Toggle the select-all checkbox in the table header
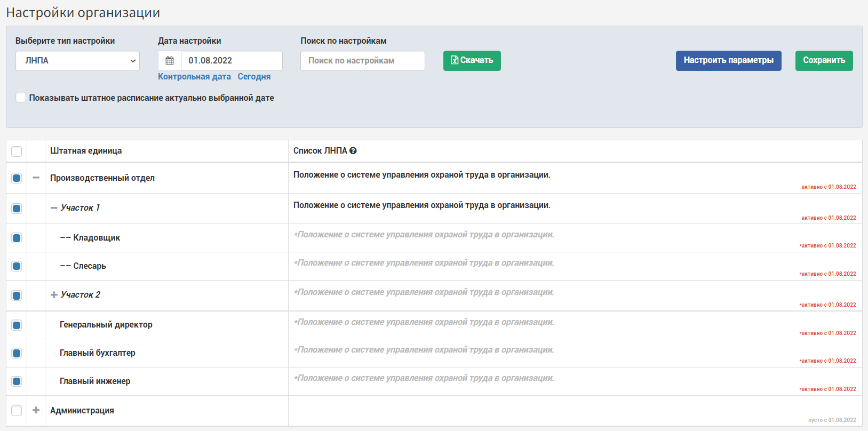Image resolution: width=868 pixels, height=431 pixels. pos(17,151)
